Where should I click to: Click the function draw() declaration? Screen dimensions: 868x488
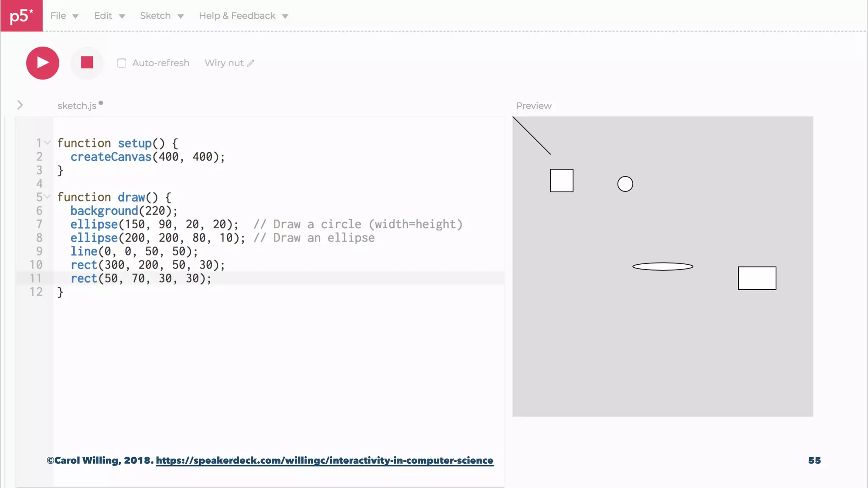pos(114,197)
